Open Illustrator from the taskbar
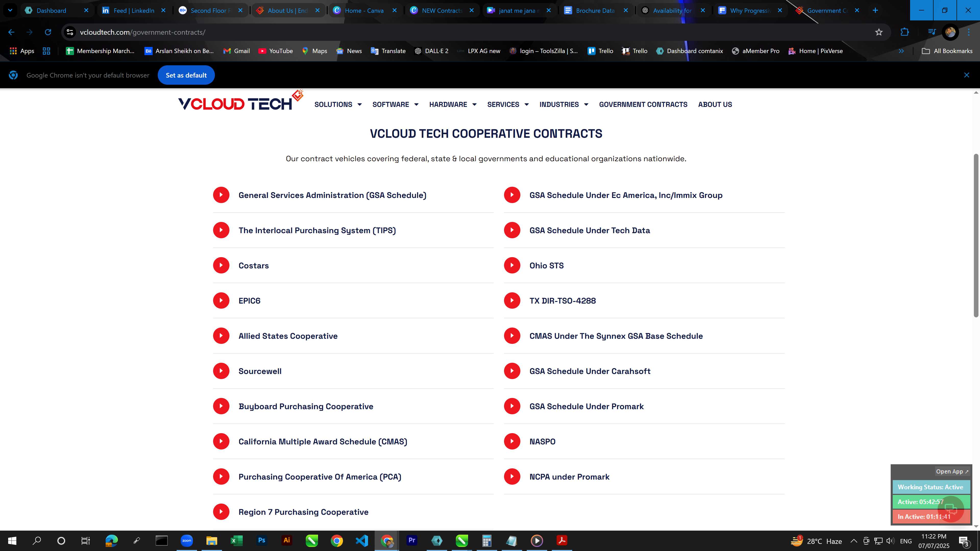The width and height of the screenshot is (980, 551). click(x=287, y=540)
